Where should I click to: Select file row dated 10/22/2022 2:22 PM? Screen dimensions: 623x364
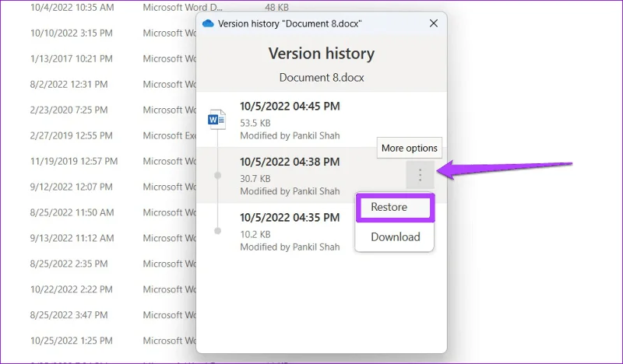(x=113, y=289)
